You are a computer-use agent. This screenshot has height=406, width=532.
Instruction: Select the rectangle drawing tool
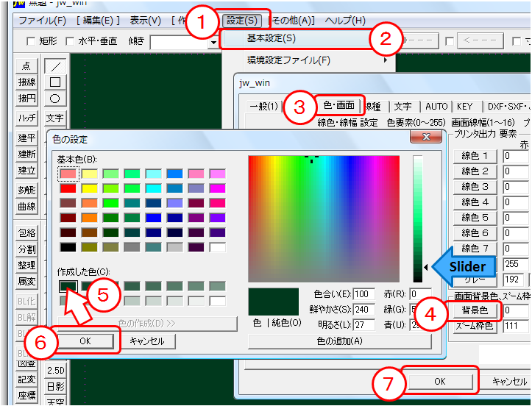[54, 82]
